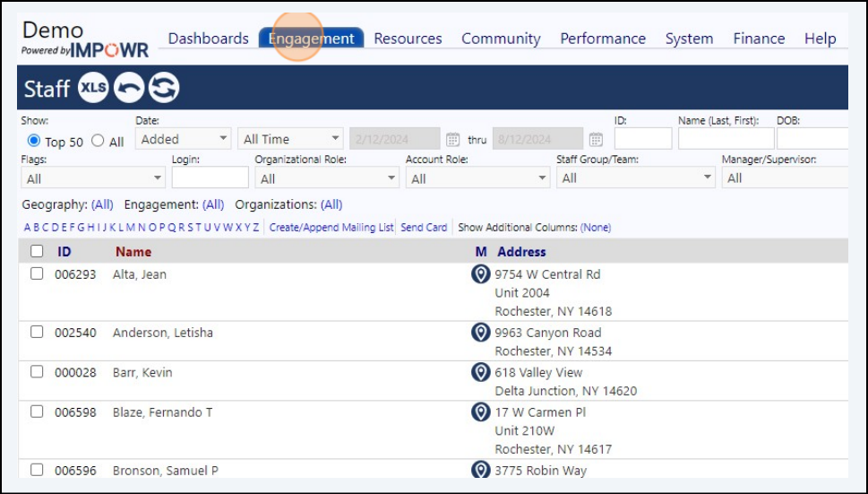Click Show Additional Columns (None) link
Image resolution: width=868 pixels, height=494 pixels.
pyautogui.click(x=596, y=228)
